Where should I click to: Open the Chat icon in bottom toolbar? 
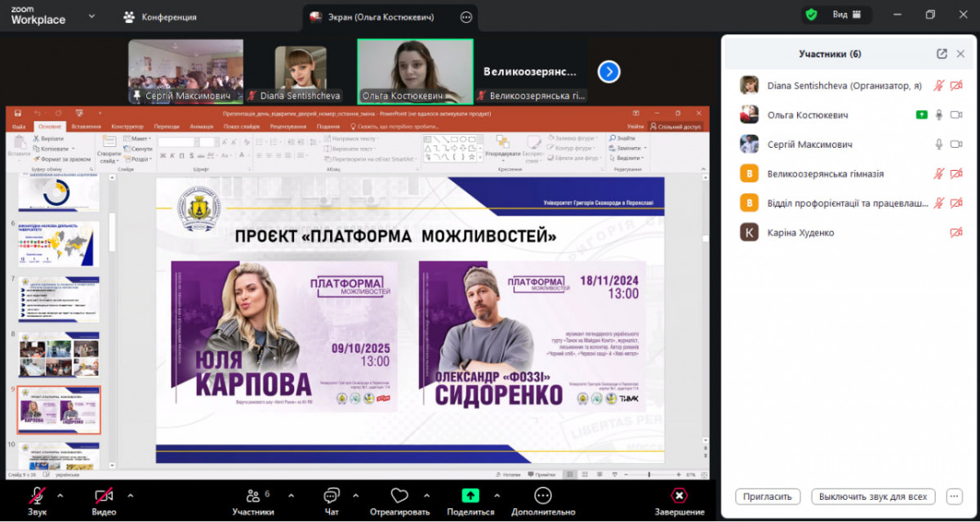tap(331, 495)
